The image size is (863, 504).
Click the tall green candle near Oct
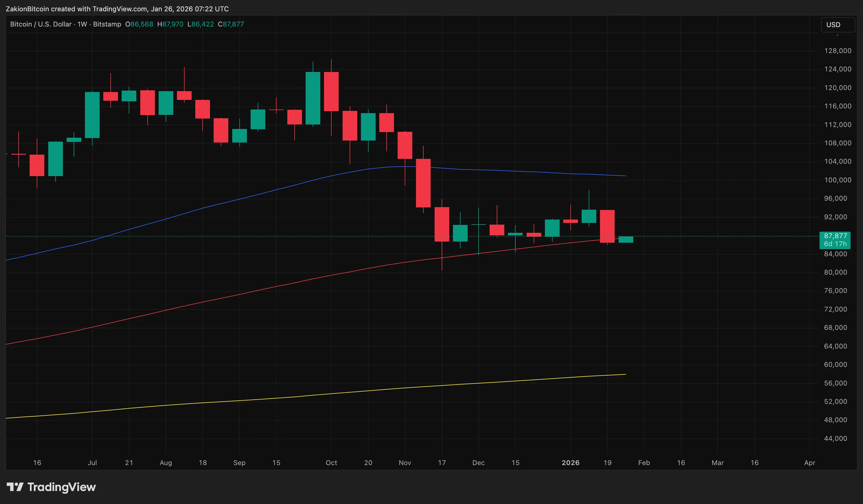(x=313, y=98)
